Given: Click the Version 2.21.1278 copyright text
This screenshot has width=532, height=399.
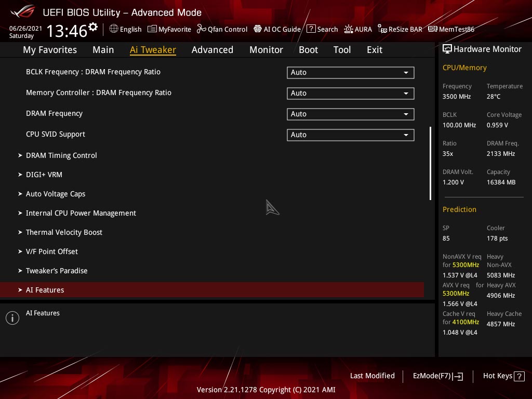Looking at the screenshot, I should (x=266, y=390).
